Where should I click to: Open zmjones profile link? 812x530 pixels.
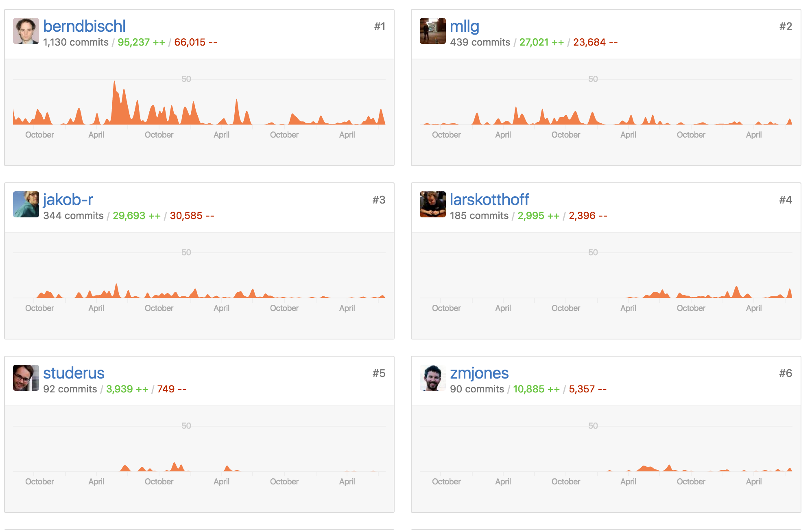pos(479,373)
